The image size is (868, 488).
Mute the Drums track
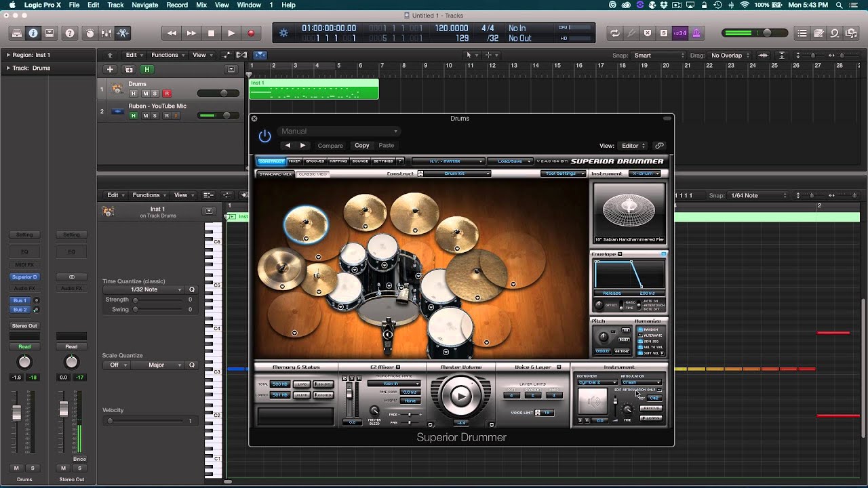tap(144, 94)
